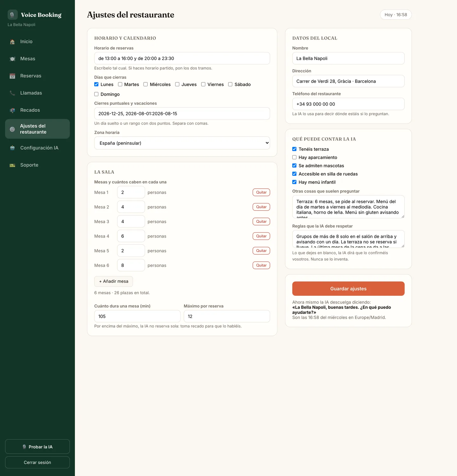Viewport: 457px width, 476px height.
Task: Remove Mesa 4 with its Quitar button
Action: pyautogui.click(x=261, y=236)
